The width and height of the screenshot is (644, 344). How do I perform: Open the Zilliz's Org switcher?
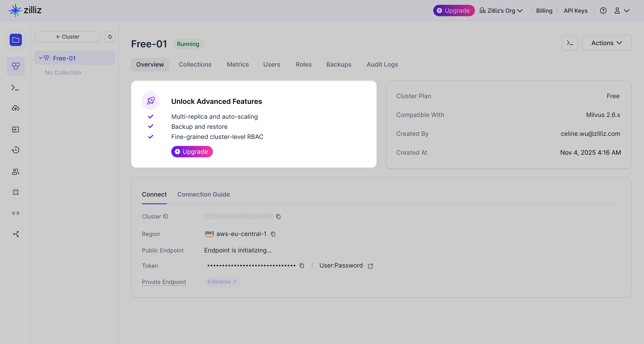point(501,11)
